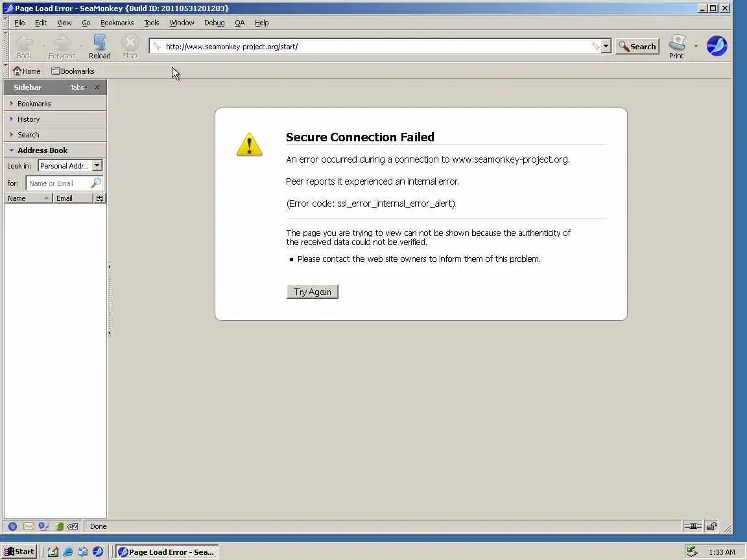Open the Look in address book dropdown
The width and height of the screenshot is (747, 560).
(x=70, y=166)
